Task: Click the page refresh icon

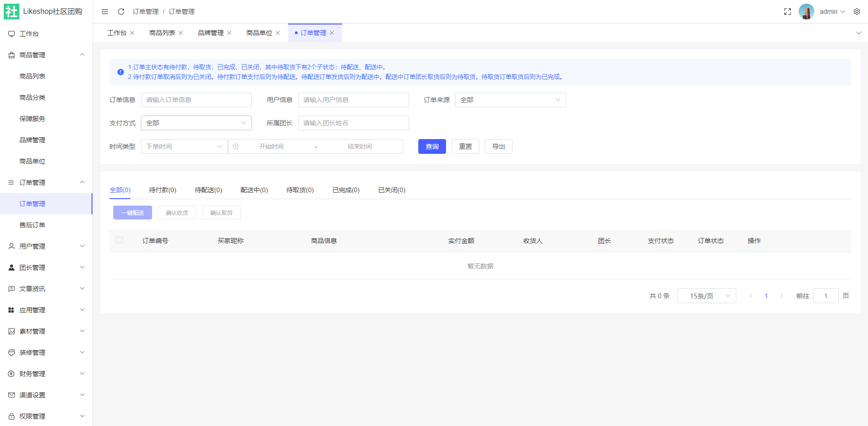Action: click(x=121, y=12)
